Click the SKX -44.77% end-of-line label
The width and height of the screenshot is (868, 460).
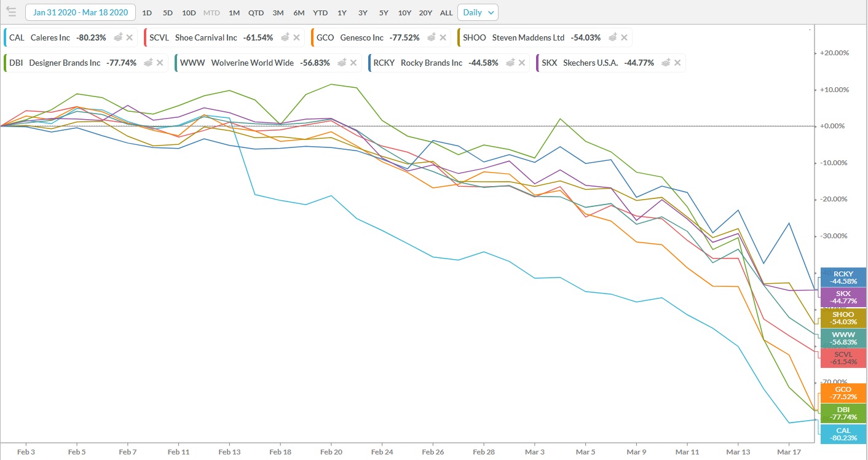tap(843, 297)
